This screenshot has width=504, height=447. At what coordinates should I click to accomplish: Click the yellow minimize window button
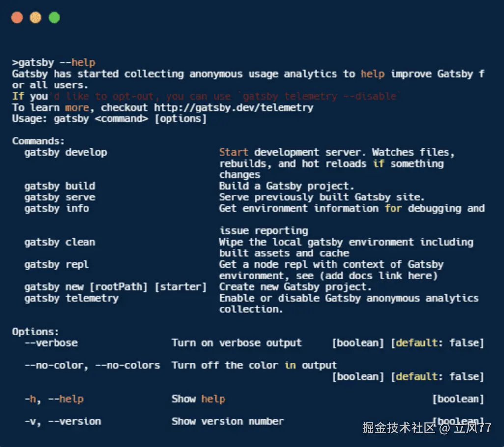[x=36, y=18]
